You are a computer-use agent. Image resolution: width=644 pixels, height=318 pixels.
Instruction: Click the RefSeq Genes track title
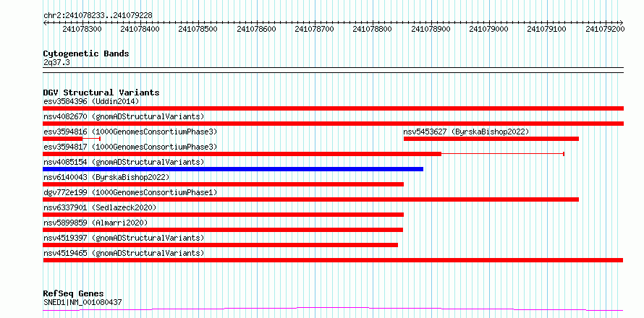pos(73,294)
